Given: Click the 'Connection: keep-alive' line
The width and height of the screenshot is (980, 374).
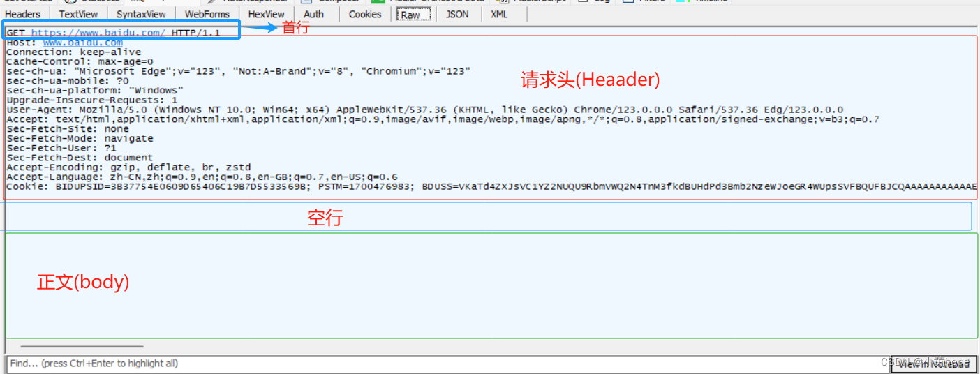Looking at the screenshot, I should [73, 52].
